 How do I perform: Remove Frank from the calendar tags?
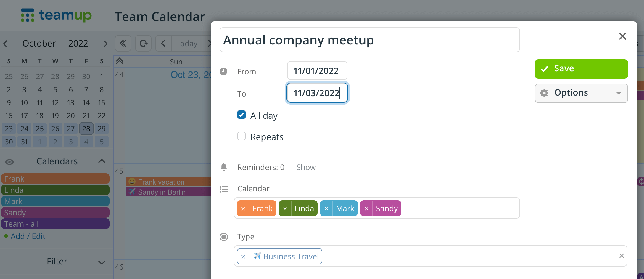point(243,209)
